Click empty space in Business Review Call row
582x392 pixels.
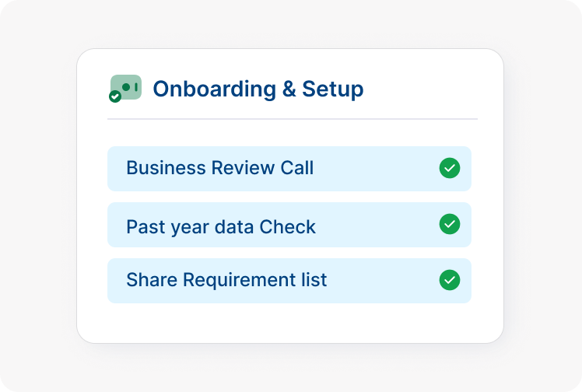pyautogui.click(x=373, y=169)
